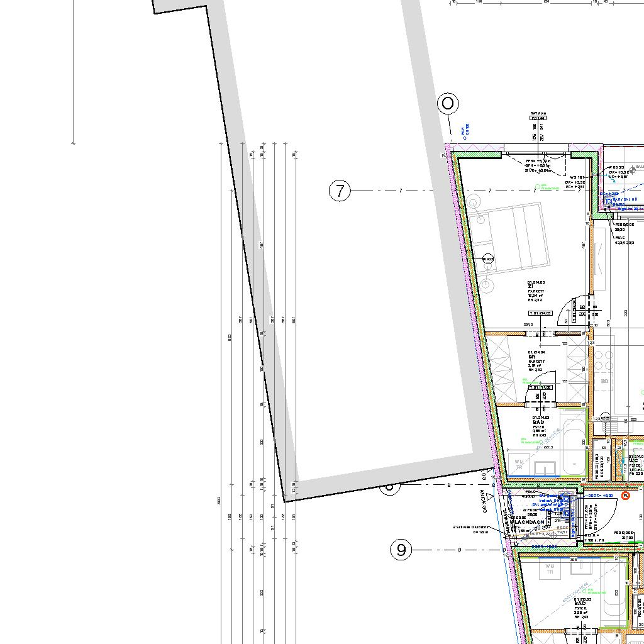Select the right crossed wardrobe in room SR
Viewport: 644px width, 644px height.
577,369
